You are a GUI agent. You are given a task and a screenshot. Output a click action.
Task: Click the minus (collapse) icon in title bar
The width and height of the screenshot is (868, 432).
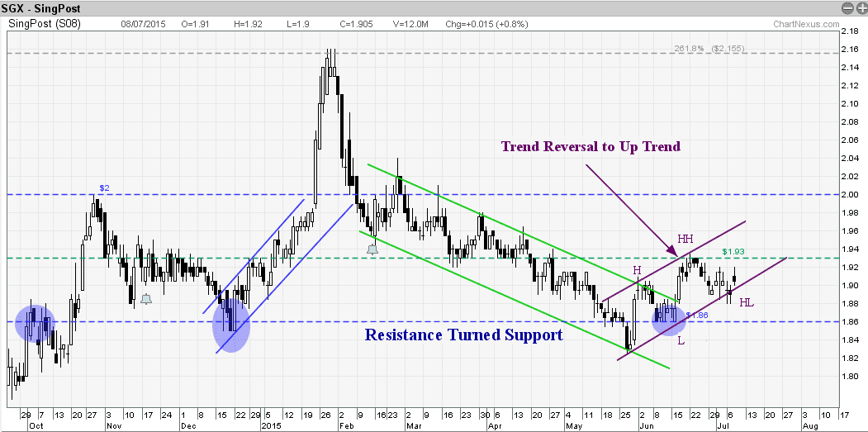pyautogui.click(x=847, y=7)
